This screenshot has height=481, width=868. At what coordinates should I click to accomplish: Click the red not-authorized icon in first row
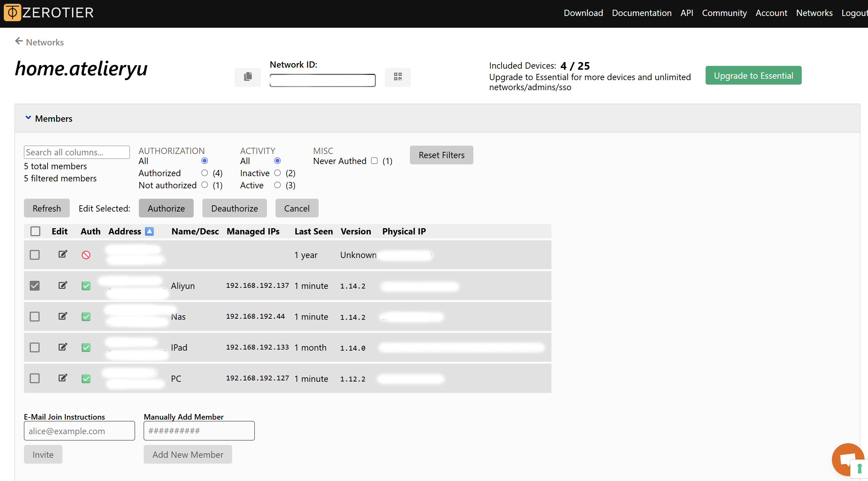click(86, 255)
